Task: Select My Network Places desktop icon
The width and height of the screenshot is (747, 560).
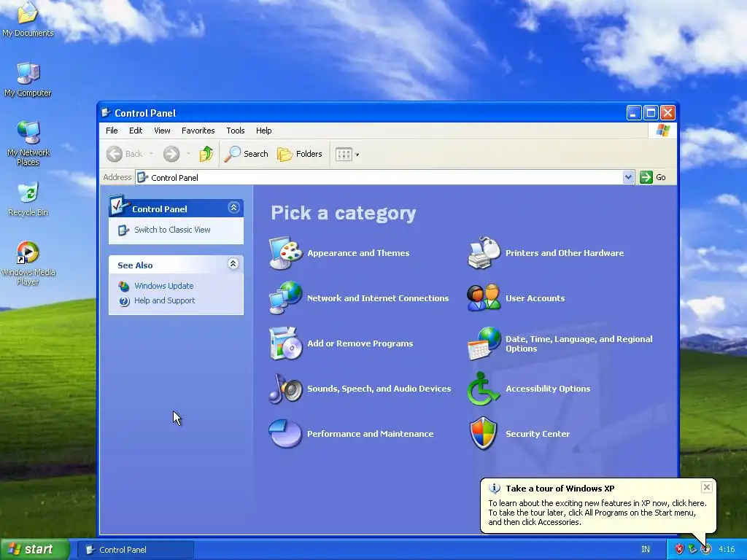Action: point(28,143)
